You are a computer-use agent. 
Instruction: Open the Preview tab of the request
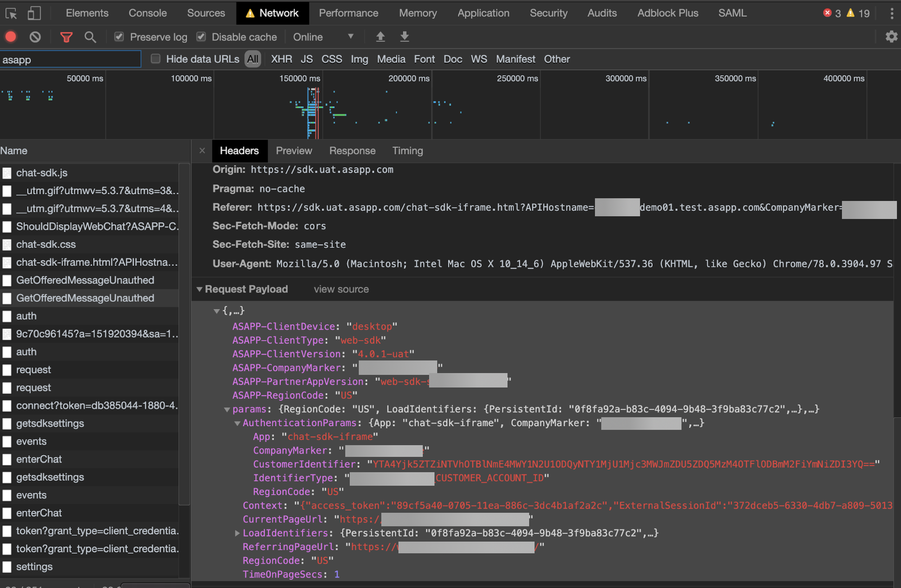coord(293,151)
